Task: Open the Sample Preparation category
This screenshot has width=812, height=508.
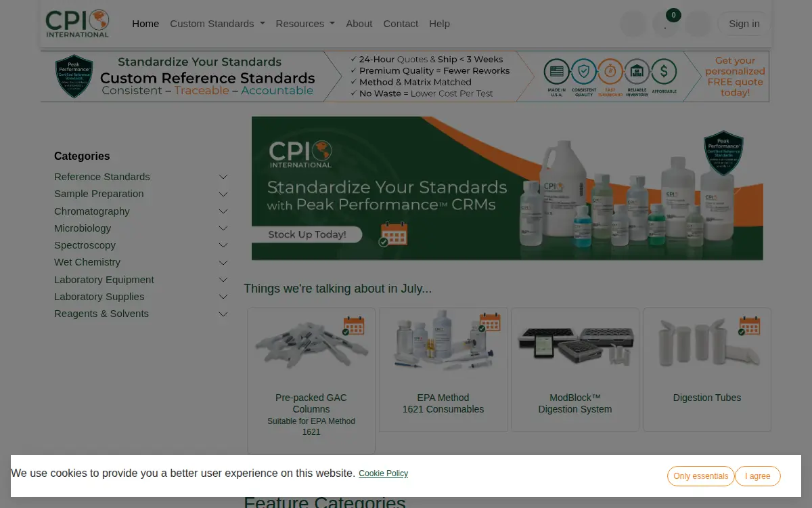Action: 99,194
